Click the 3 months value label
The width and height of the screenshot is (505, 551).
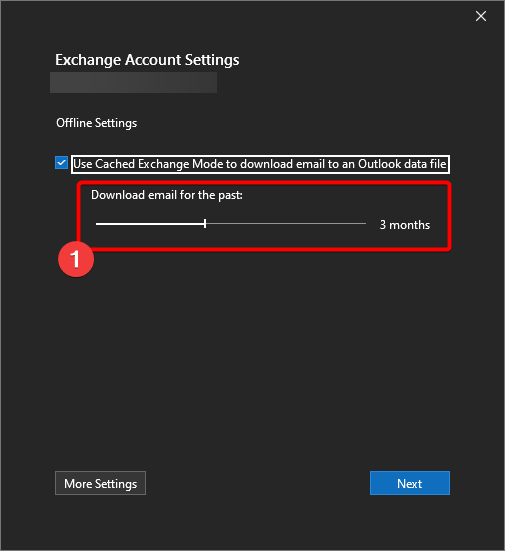pyautogui.click(x=404, y=225)
